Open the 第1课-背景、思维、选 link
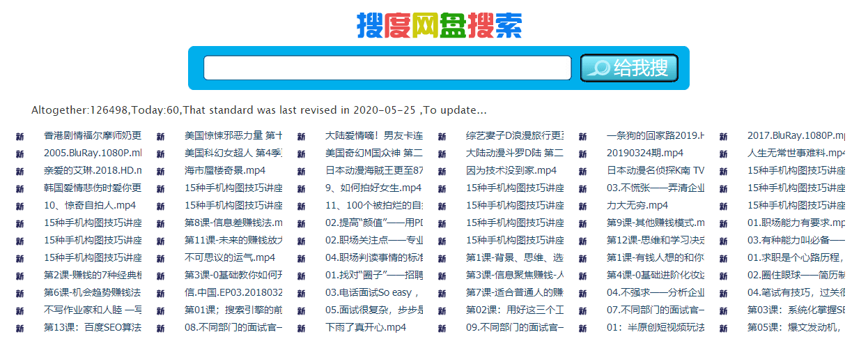Screen dimensions: 868x346 [515, 257]
